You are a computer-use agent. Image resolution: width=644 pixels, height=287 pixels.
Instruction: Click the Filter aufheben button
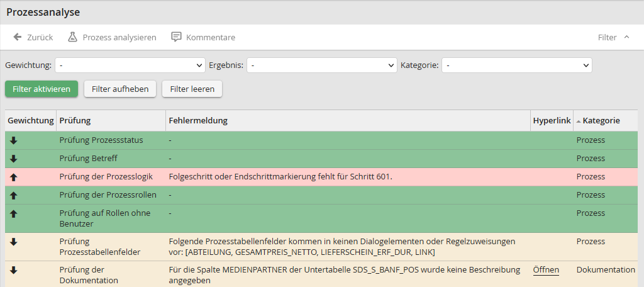(x=120, y=89)
